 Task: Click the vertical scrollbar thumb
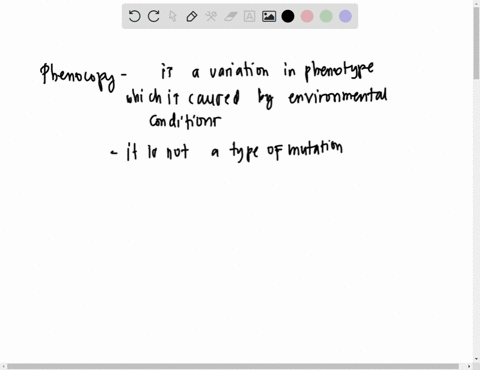tap(476, 43)
